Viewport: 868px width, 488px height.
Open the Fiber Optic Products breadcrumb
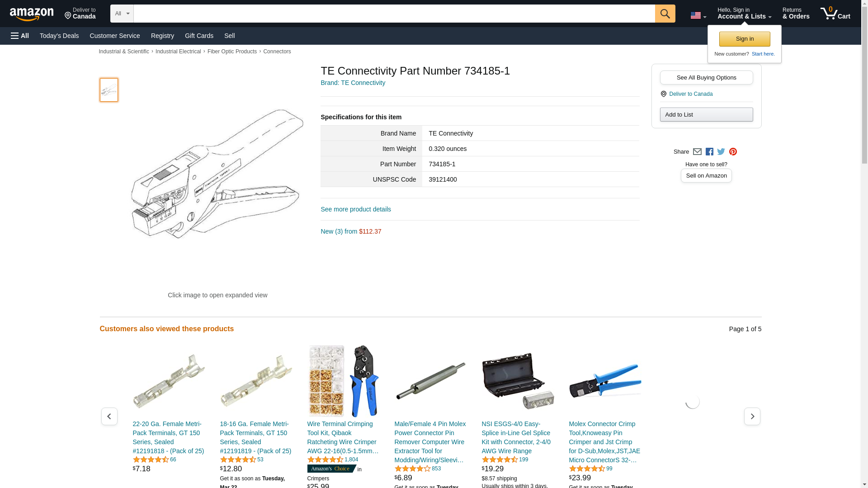click(232, 52)
